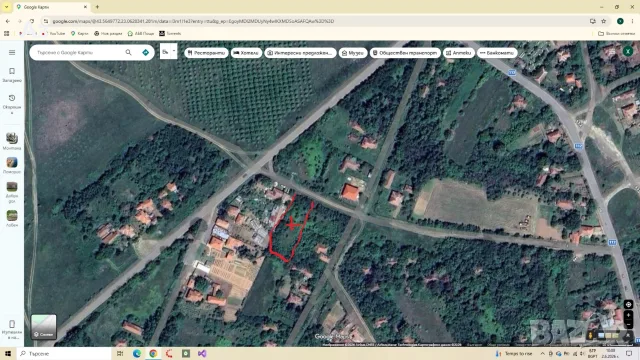Open the Chrome profile avatar

tap(620, 21)
